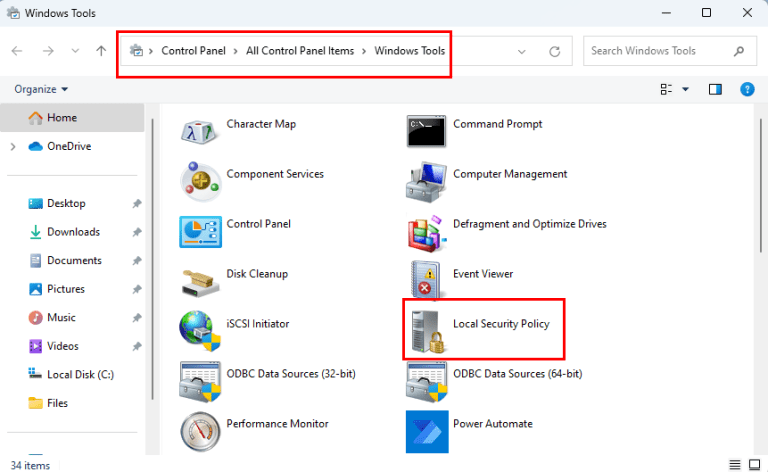Select Downloads in the navigation pane
Screen dimensions: 768x472
(73, 232)
